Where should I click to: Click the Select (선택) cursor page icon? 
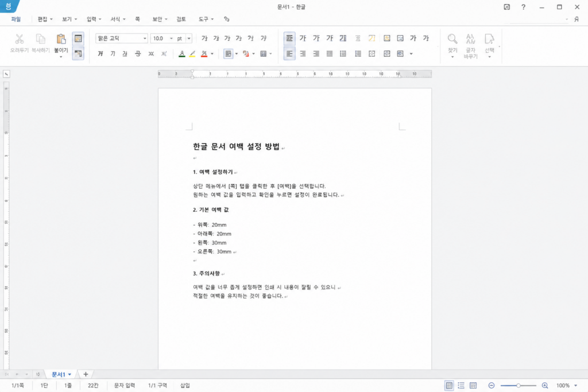point(489,39)
